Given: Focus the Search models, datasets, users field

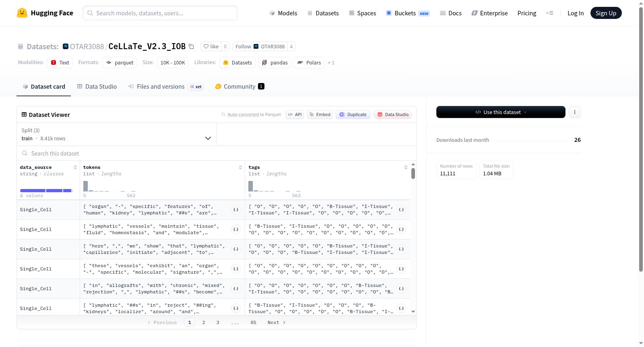Looking at the screenshot, I should (x=160, y=13).
